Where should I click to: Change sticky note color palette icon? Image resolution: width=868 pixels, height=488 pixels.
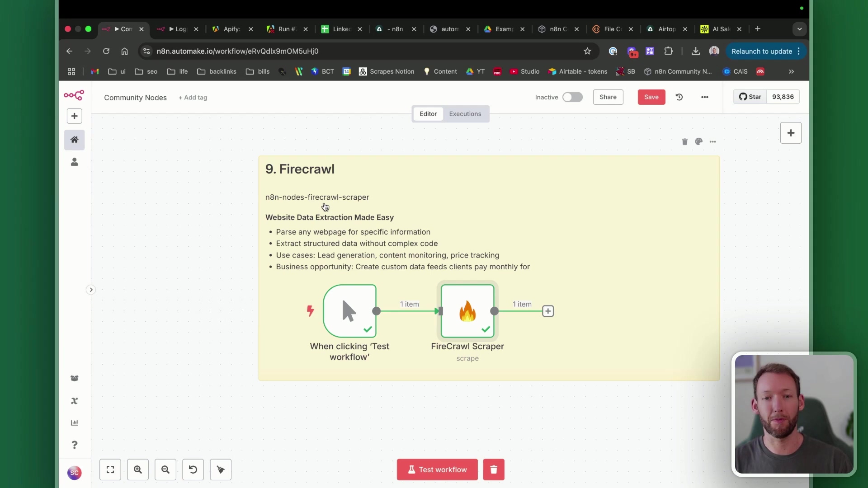699,142
